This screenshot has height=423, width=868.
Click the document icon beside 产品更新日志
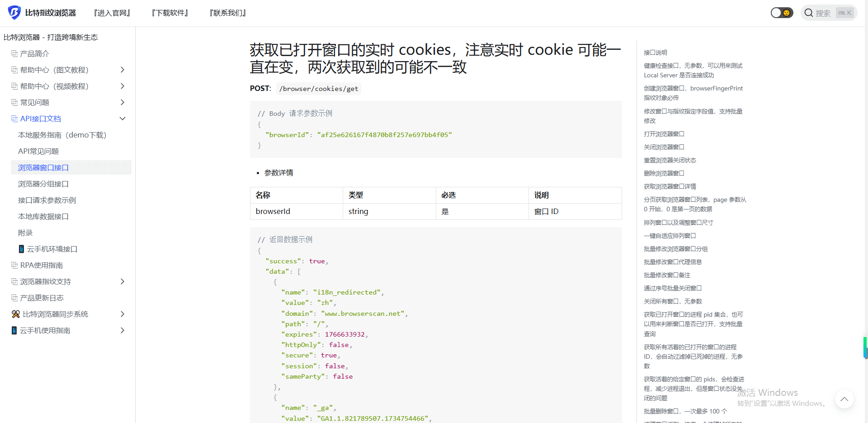click(14, 298)
